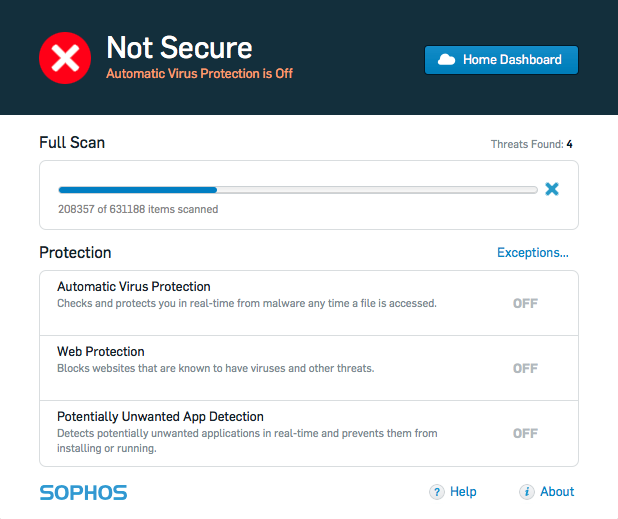
Task: Click the full scan progress bar
Action: 298,190
